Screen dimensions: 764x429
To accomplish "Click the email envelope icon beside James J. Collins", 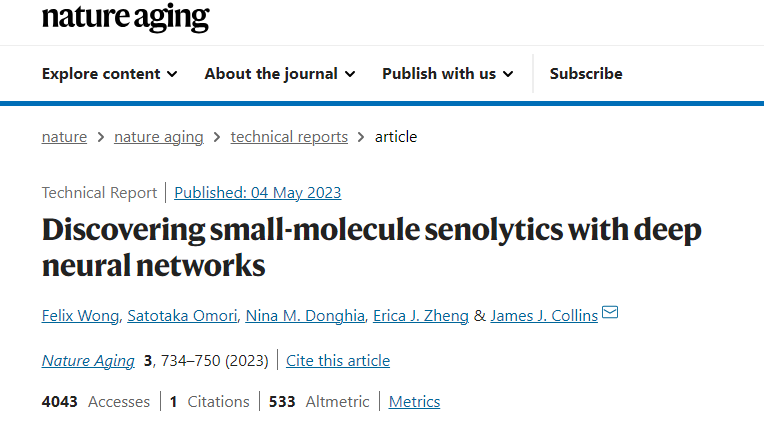I will coord(610,314).
